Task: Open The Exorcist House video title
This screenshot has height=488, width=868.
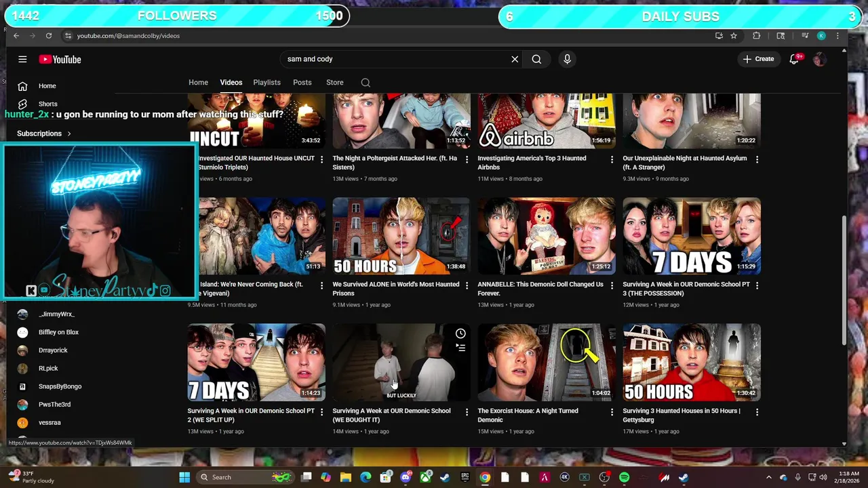Action: [x=528, y=415]
